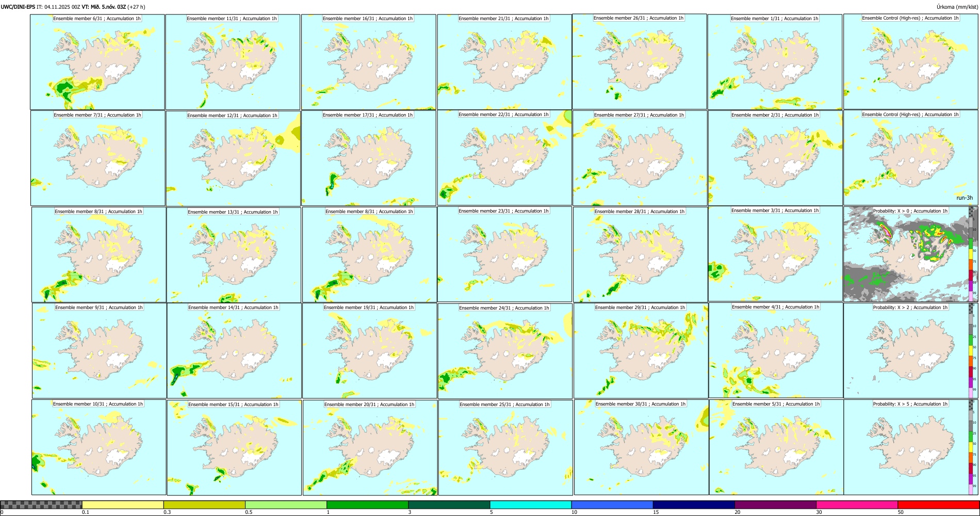
Task: Select the Ensemble member 27/31 map
Action: click(640, 158)
